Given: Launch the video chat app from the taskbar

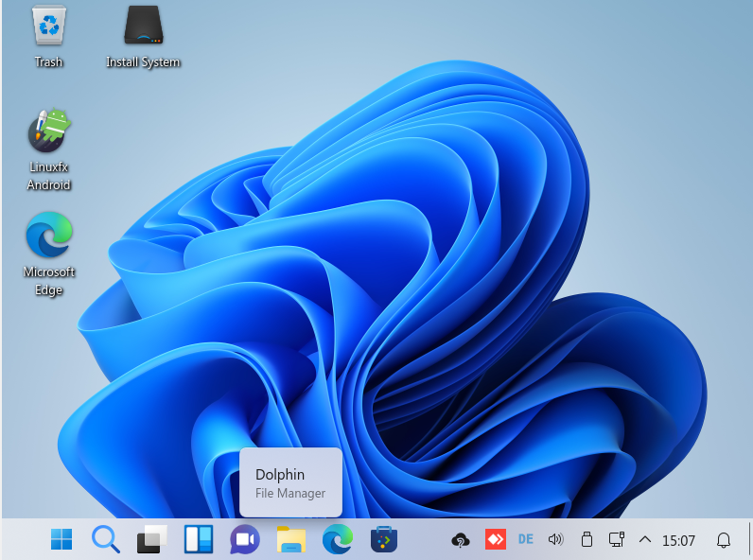Looking at the screenshot, I should [245, 539].
